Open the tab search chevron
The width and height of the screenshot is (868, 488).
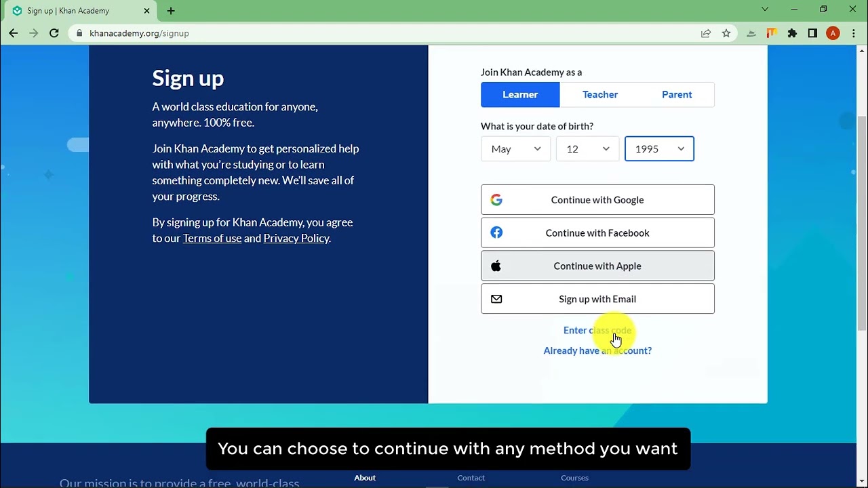point(765,9)
